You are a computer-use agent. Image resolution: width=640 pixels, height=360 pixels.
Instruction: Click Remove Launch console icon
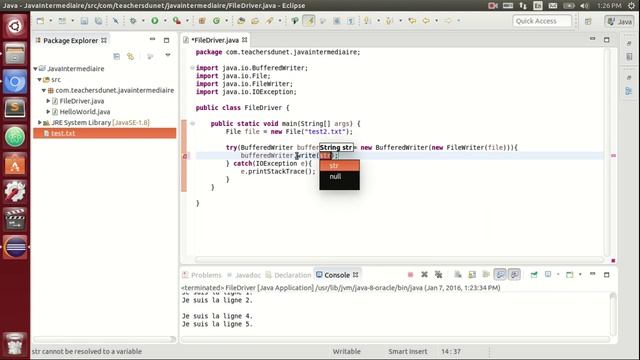424,275
